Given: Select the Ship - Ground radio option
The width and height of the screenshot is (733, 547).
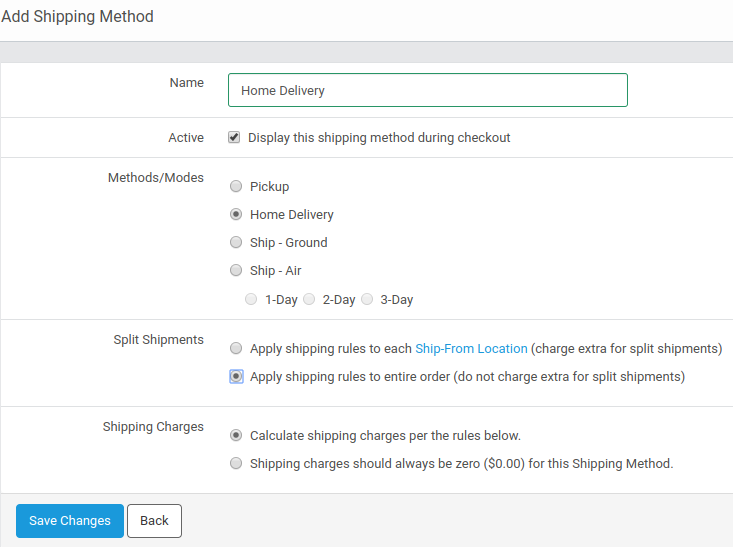Looking at the screenshot, I should (236, 242).
